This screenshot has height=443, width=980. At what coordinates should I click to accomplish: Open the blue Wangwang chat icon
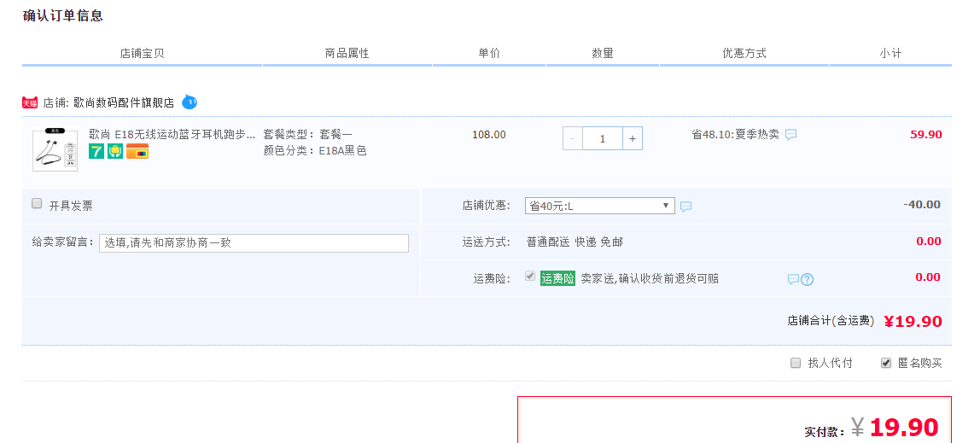(190, 102)
